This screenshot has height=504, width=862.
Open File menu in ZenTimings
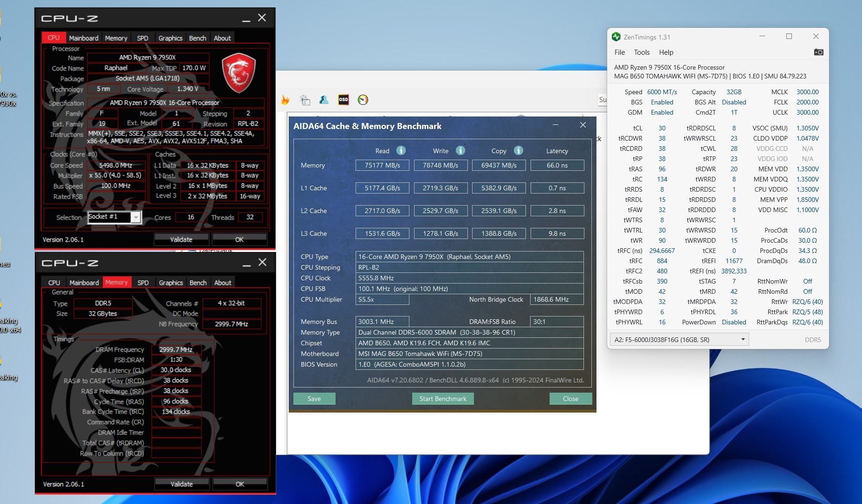(620, 52)
